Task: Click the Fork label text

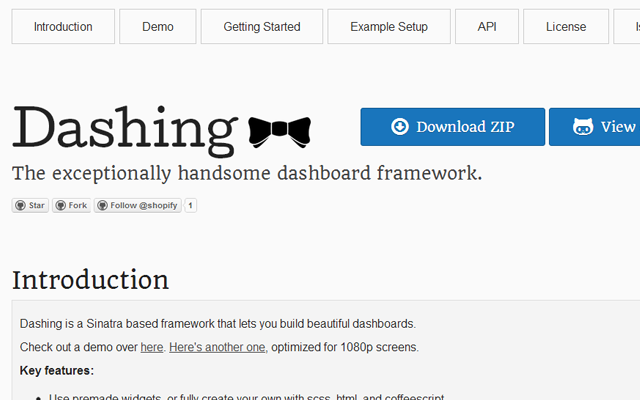Action: [x=77, y=205]
